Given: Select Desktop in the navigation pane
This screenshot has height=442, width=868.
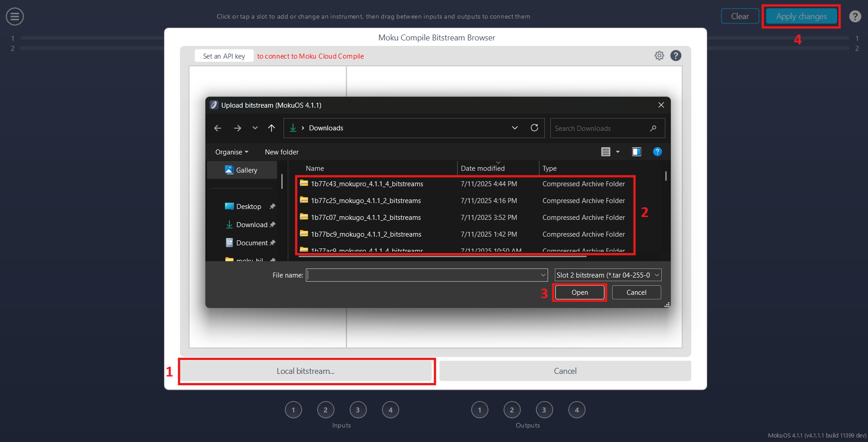Looking at the screenshot, I should [x=249, y=207].
